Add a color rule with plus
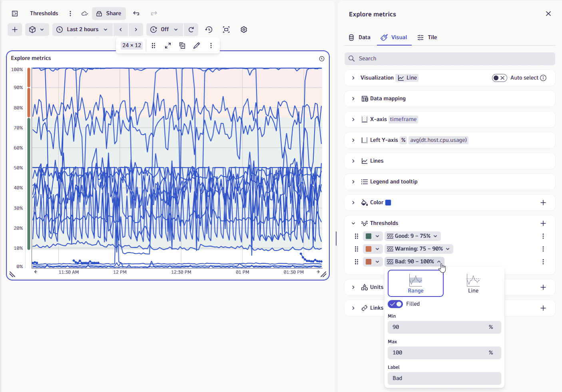The height and width of the screenshot is (392, 562). (543, 203)
